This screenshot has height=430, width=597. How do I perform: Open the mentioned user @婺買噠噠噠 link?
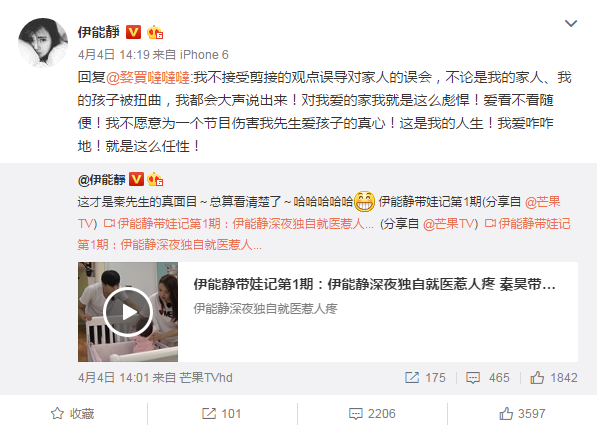[x=148, y=78]
